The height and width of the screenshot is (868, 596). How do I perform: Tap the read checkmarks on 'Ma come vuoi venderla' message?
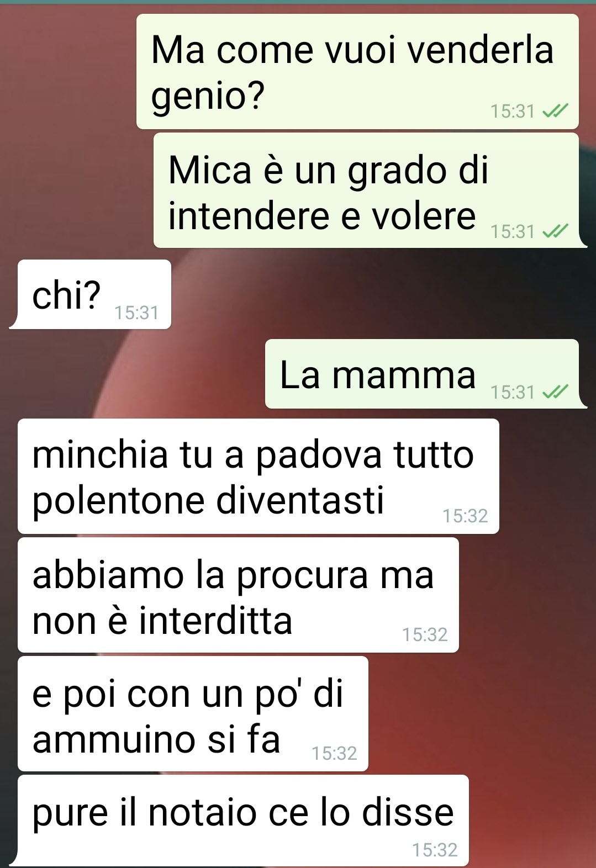pos(555,112)
